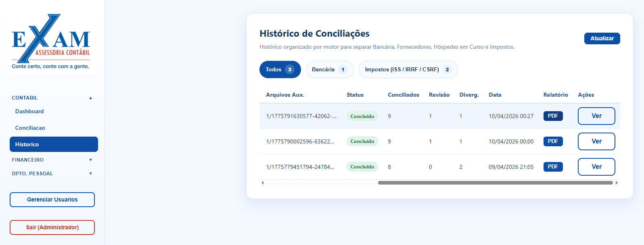Select the Todos filter tab

pyautogui.click(x=280, y=69)
